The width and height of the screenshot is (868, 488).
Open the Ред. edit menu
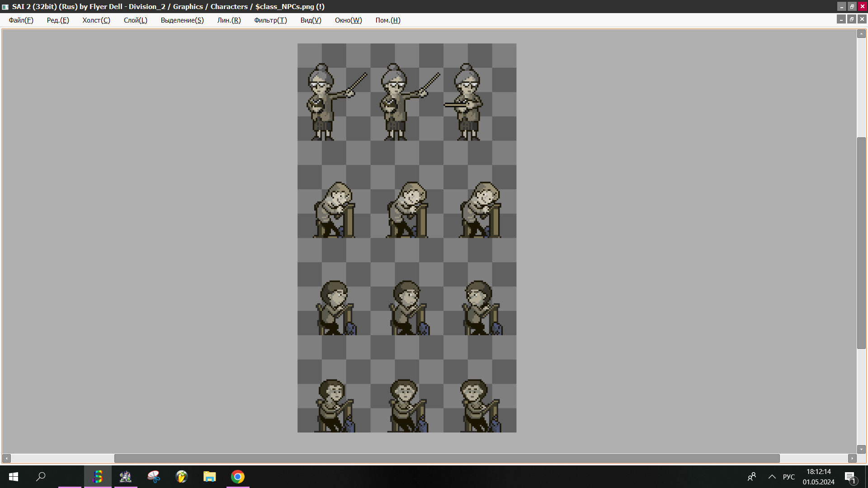58,20
